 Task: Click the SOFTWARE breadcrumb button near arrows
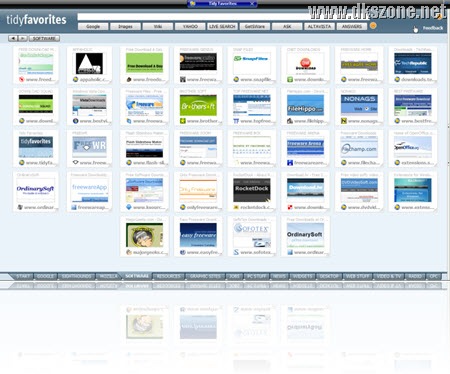[x=44, y=38]
